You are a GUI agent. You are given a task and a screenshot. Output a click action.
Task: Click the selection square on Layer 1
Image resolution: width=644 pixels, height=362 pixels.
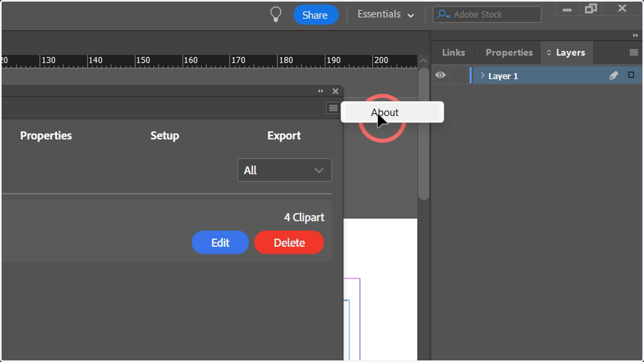631,75
